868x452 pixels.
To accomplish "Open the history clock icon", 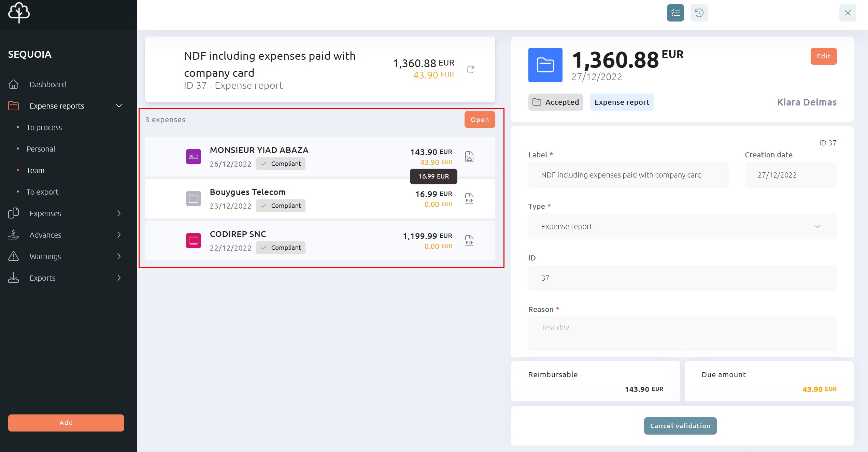I will [x=699, y=13].
